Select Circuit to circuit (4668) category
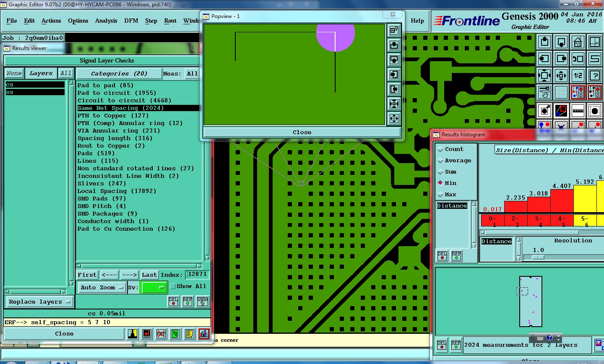Image resolution: width=604 pixels, height=364 pixels. 124,100
